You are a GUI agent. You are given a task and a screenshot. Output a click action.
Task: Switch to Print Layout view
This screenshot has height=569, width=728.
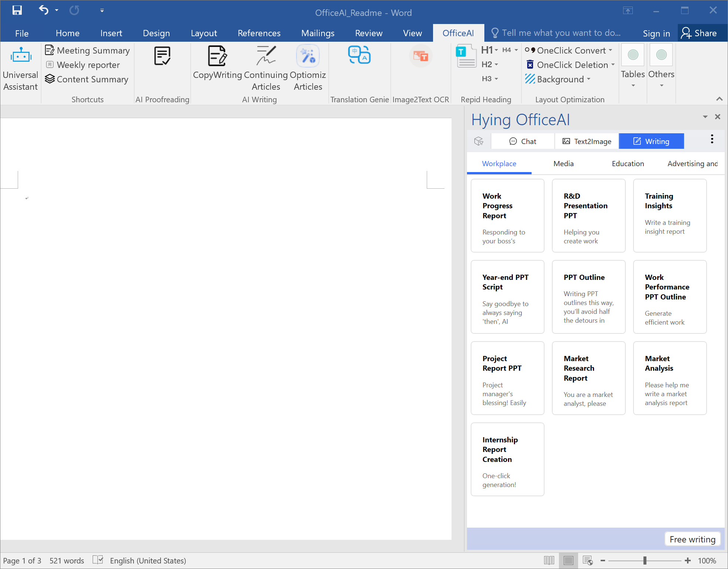568,561
